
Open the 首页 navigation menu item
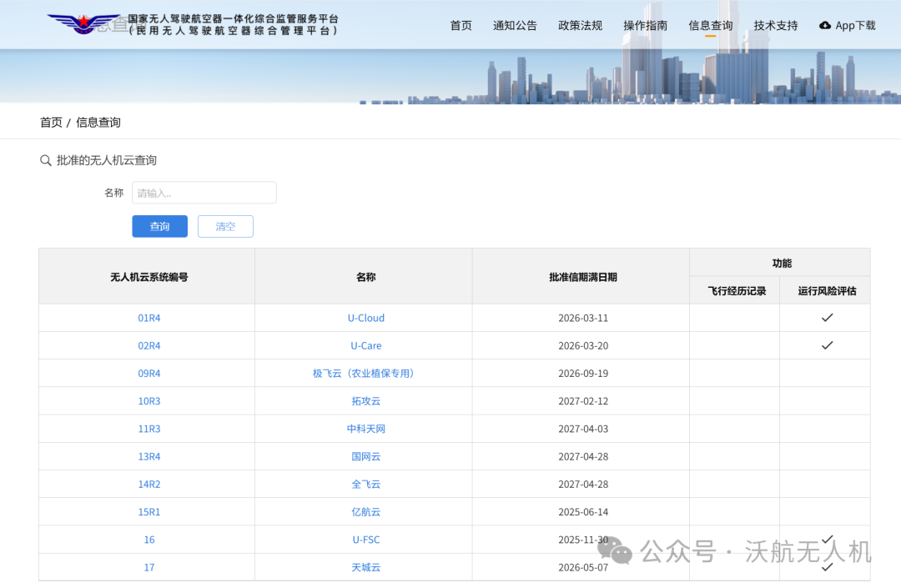click(x=461, y=26)
